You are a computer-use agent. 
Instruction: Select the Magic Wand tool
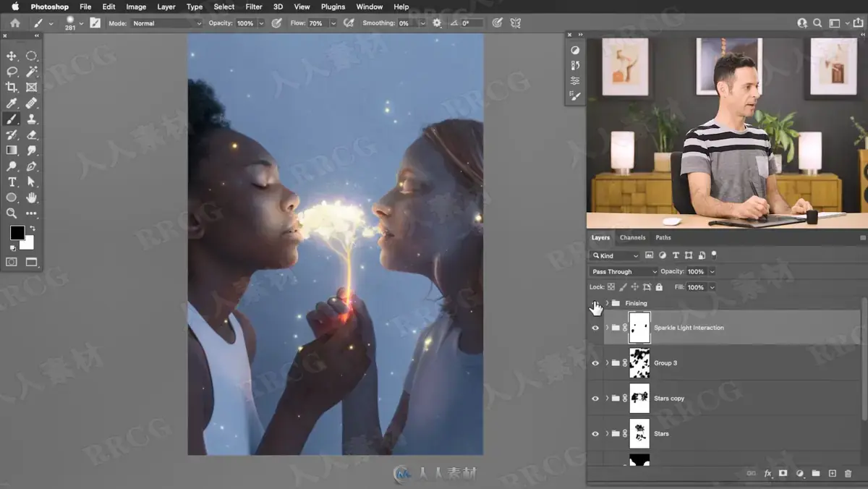tap(31, 72)
